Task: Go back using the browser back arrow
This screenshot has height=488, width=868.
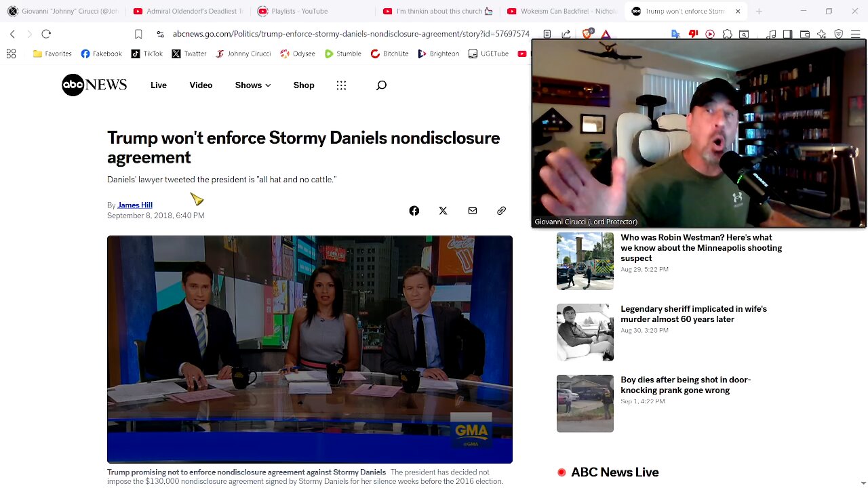Action: coord(12,34)
